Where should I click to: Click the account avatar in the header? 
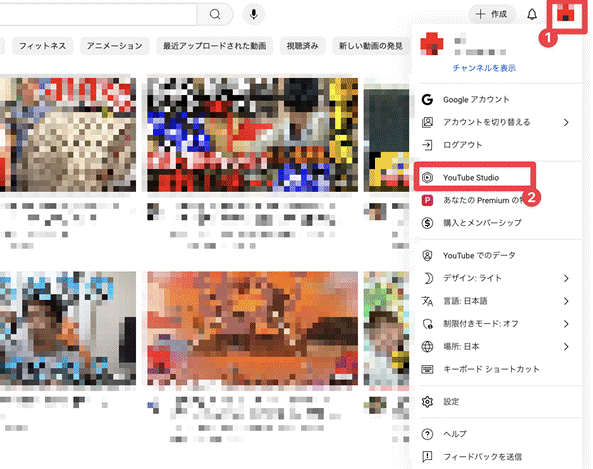565,14
